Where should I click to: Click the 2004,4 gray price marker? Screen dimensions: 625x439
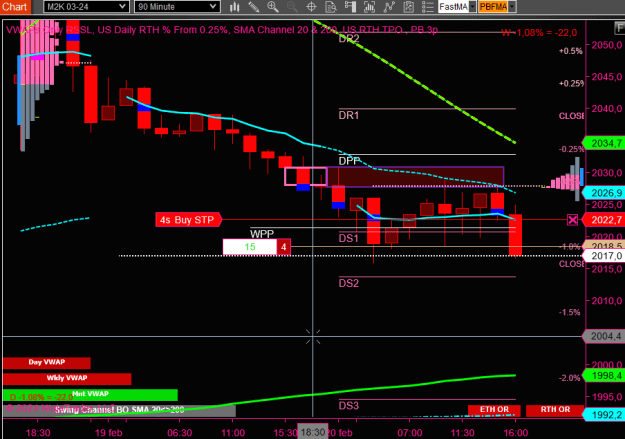(603, 337)
